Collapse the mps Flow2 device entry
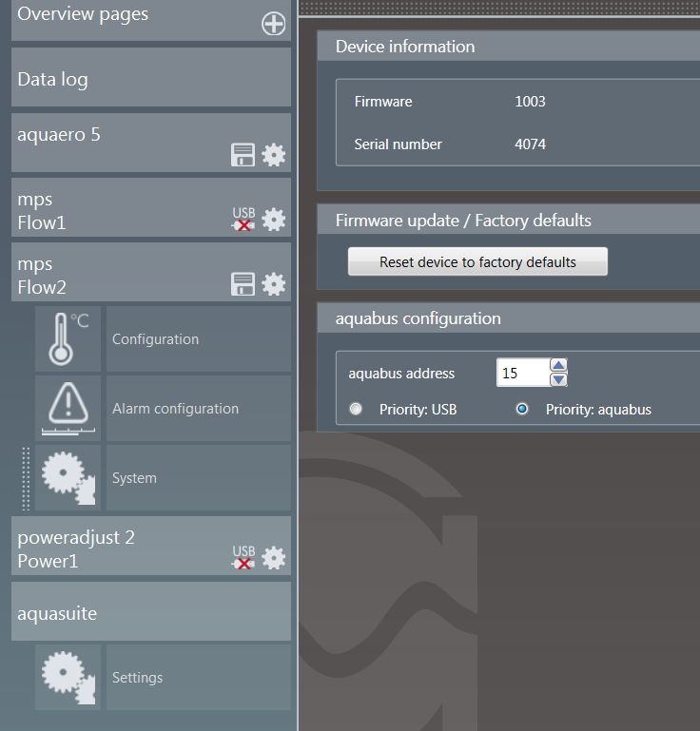This screenshot has width=700, height=731. pyautogui.click(x=151, y=272)
